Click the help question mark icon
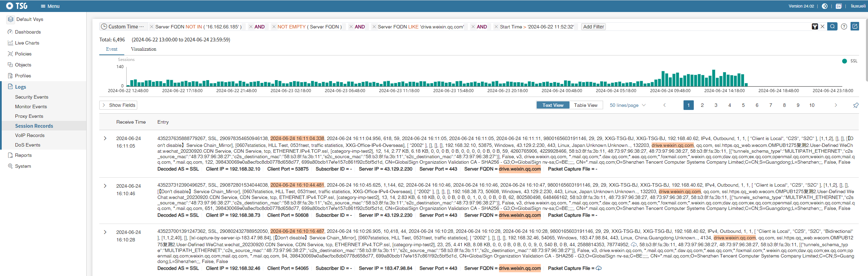Viewport: 868px width, 276px height. [x=844, y=26]
